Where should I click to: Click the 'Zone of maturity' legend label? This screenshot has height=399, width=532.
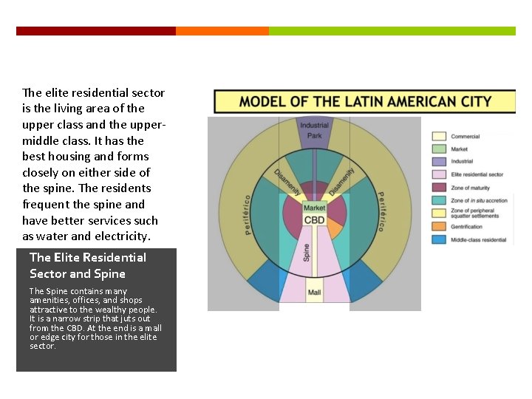470,188
